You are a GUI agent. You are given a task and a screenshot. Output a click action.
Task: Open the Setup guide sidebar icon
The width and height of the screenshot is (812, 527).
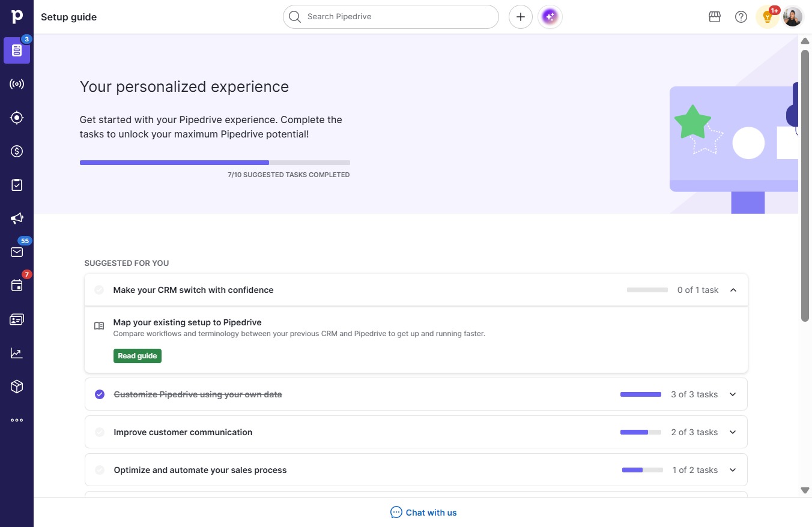point(17,50)
